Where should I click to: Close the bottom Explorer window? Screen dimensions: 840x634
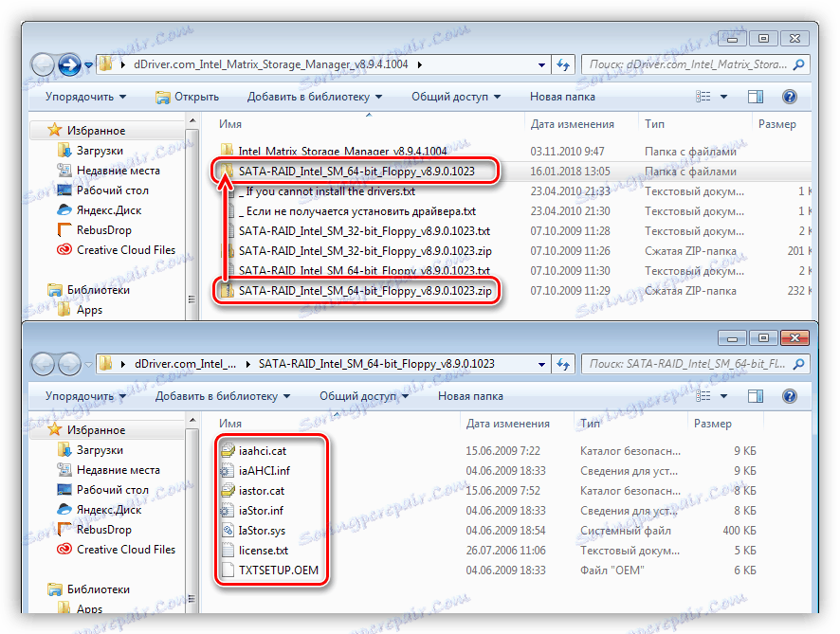coord(794,338)
